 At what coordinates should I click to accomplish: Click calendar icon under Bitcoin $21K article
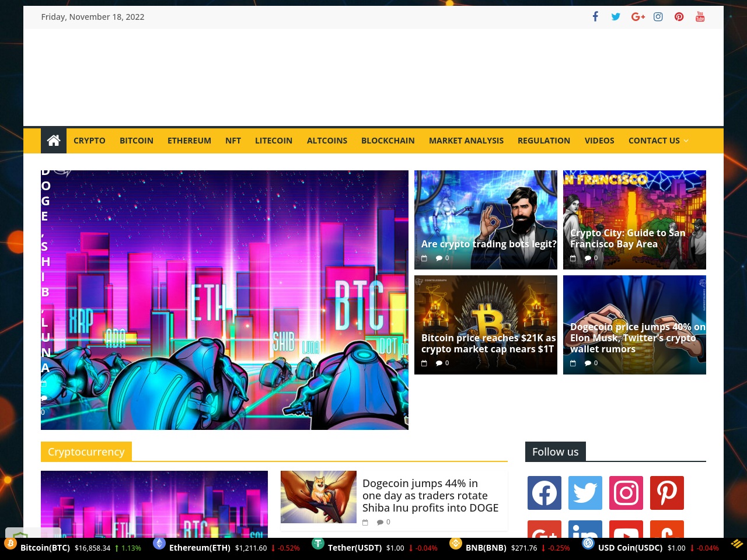[x=424, y=363]
